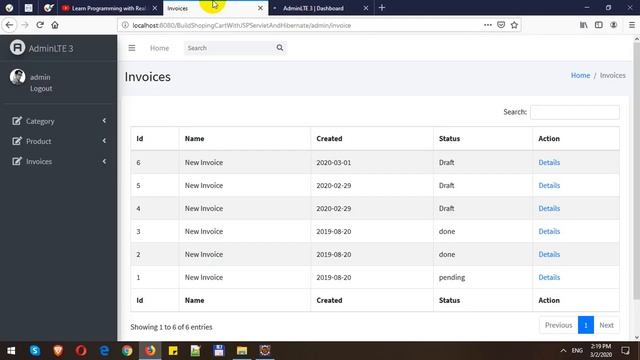Open Details for invoice 1
This screenshot has height=360, width=640.
click(549, 277)
